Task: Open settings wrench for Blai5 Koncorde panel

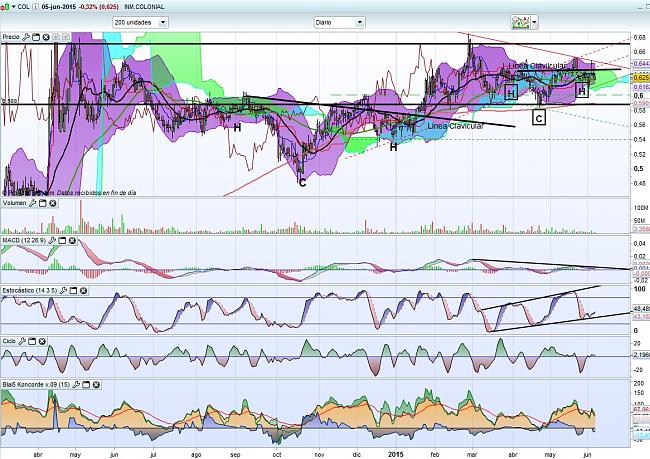Action: pyautogui.click(x=76, y=385)
